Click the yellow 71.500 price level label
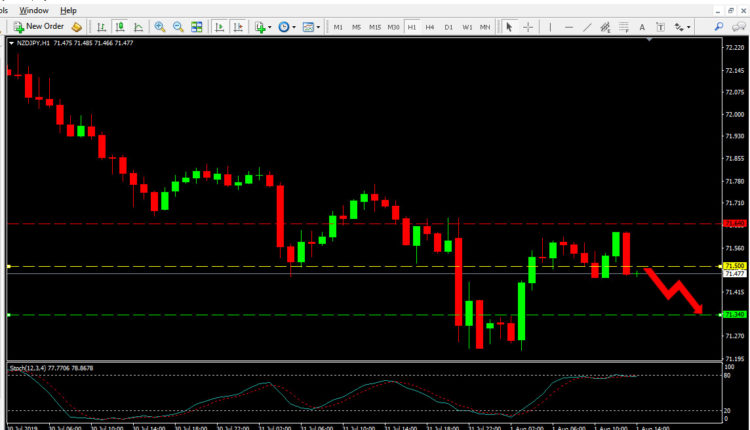 (x=734, y=266)
